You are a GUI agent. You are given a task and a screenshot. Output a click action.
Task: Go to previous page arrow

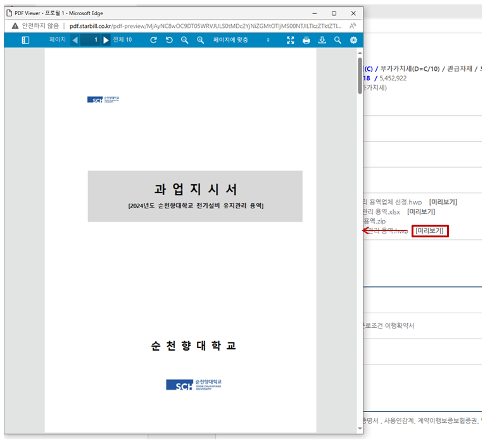[x=75, y=40]
